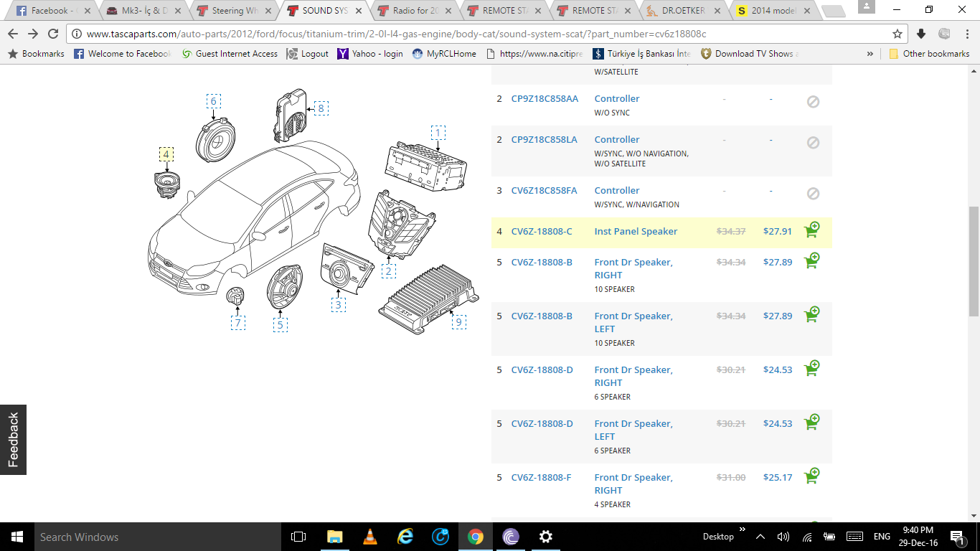Open the Download TV Shows bookmark
Screen dimensions: 980x551
click(749, 54)
